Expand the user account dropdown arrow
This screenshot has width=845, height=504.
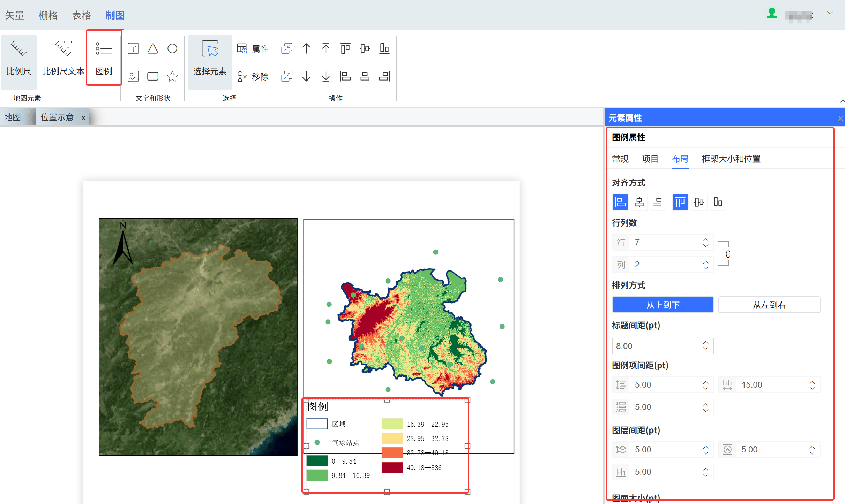tap(830, 13)
